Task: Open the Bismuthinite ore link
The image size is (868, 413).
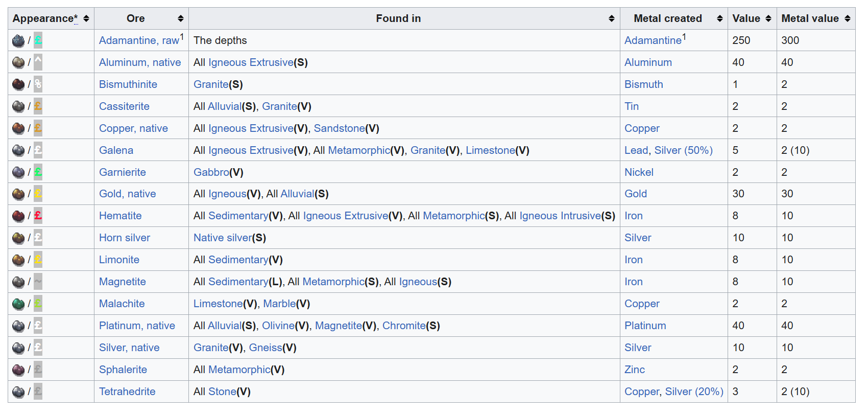Action: 128,84
